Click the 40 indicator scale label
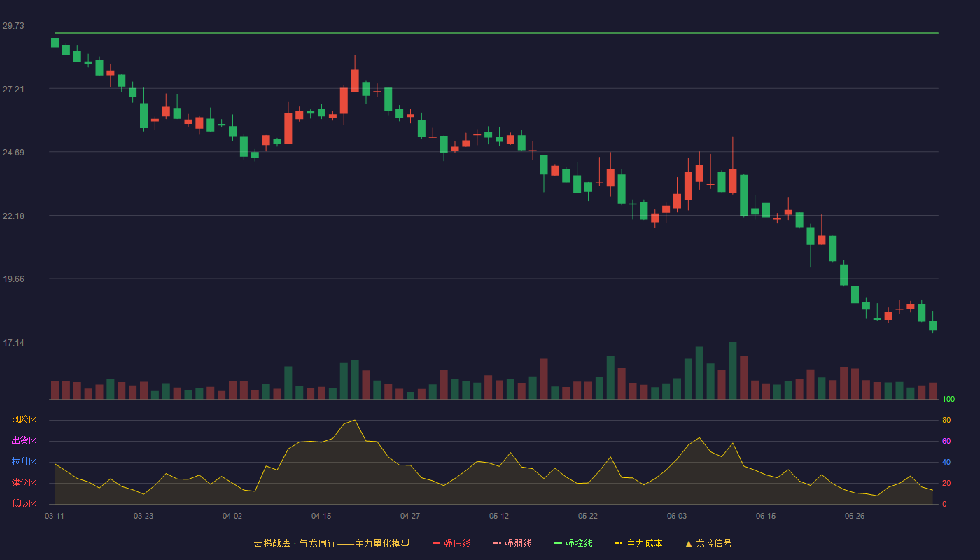 946,463
